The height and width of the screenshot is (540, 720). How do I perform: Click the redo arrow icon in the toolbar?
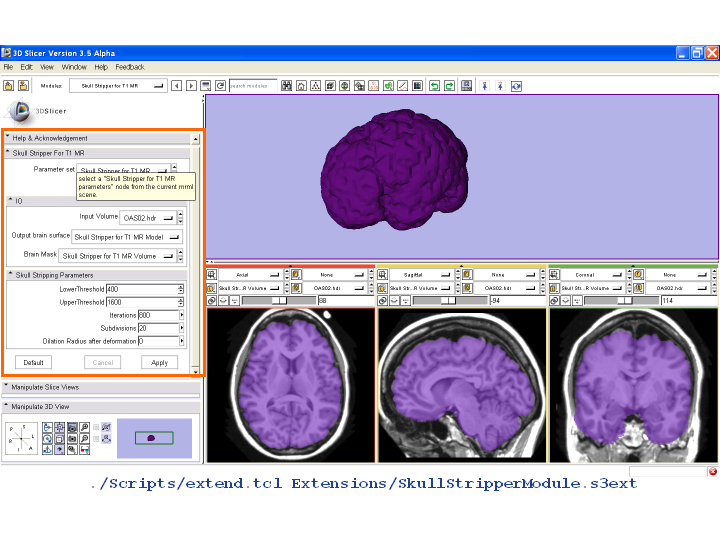450,86
